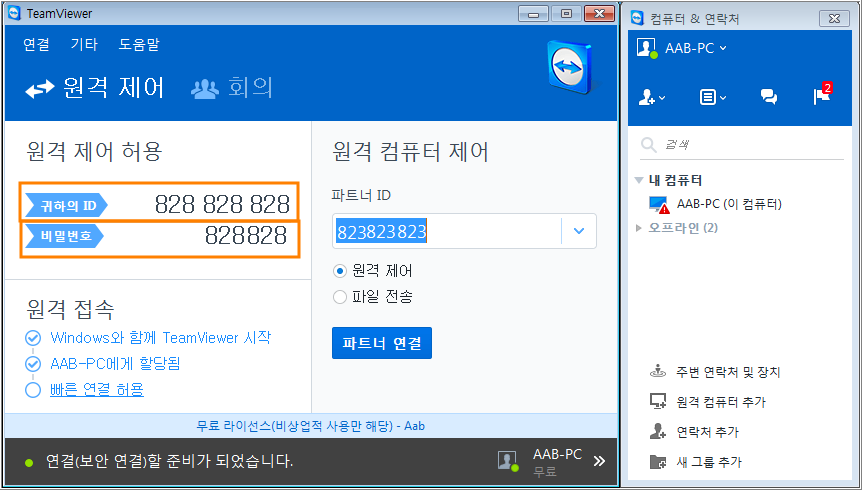
Task: Click the 무료 라이선스 license banner
Action: tap(311, 426)
